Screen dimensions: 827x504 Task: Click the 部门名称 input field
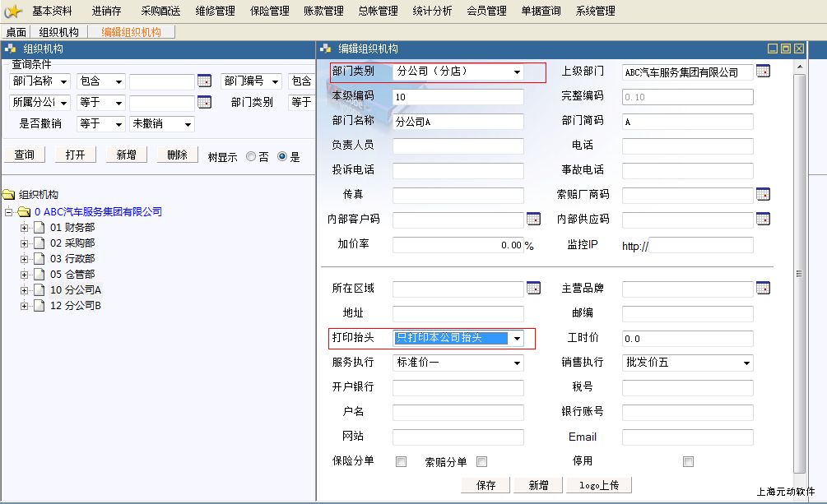[458, 122]
